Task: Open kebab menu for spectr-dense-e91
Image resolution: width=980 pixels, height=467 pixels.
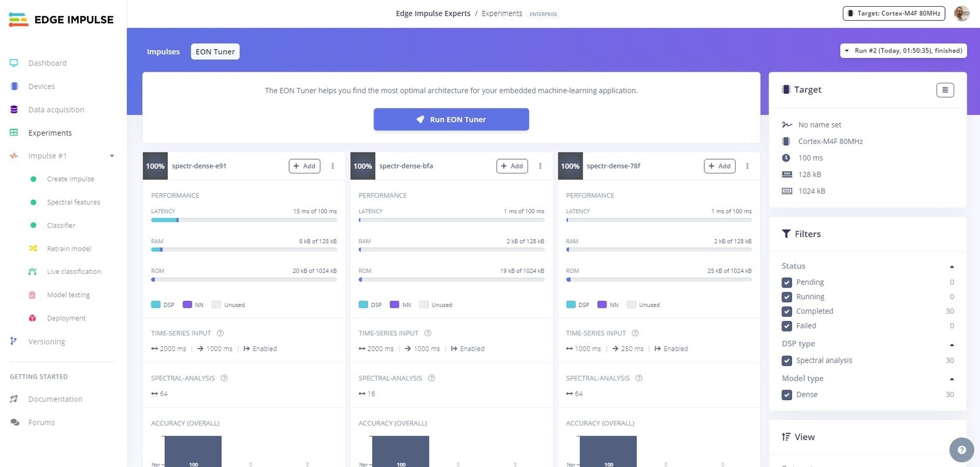Action: point(333,166)
